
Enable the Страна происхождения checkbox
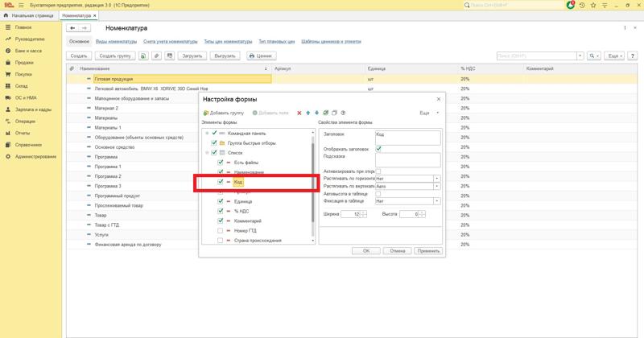click(x=221, y=241)
